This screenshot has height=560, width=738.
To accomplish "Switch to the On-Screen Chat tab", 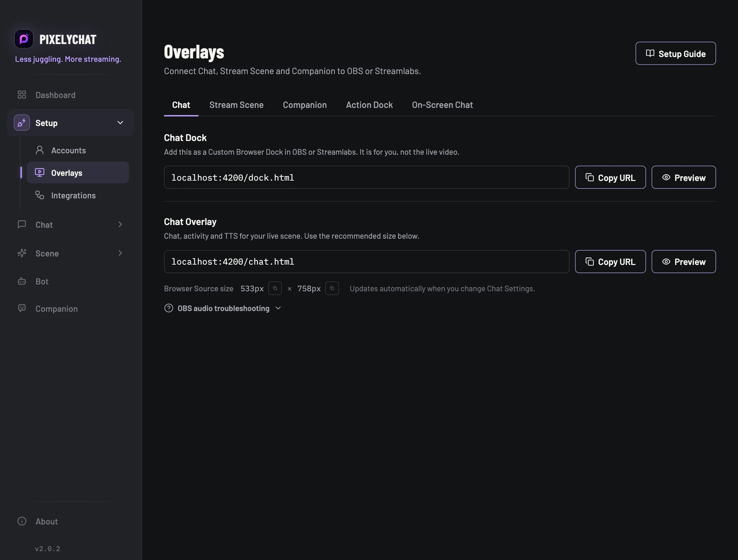I will point(442,105).
